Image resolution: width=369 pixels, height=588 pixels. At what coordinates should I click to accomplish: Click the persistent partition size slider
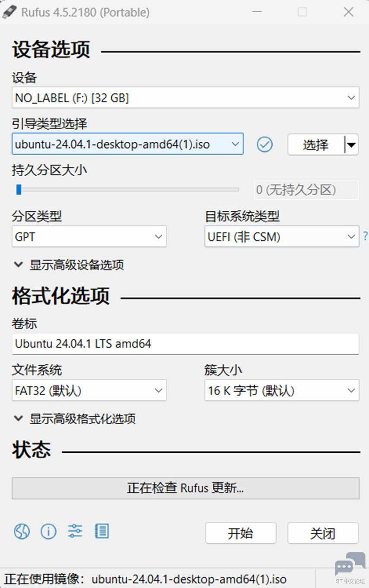(125, 190)
